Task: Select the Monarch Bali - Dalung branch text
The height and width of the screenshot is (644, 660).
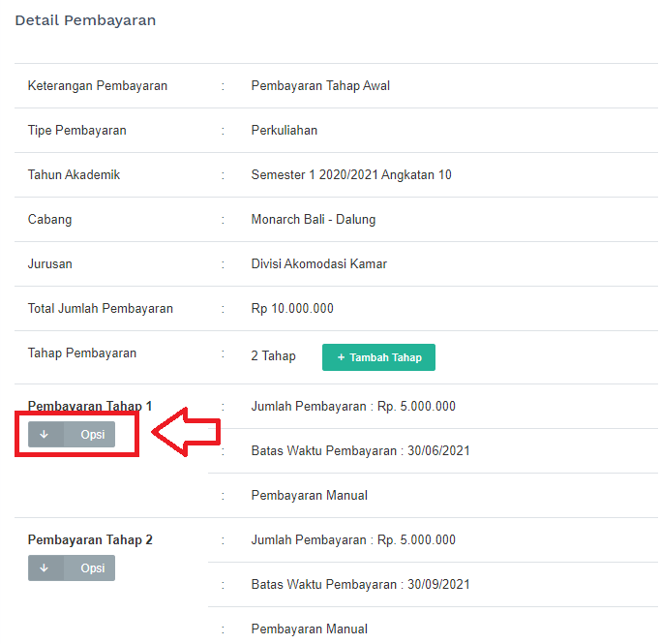Action: coord(313,220)
